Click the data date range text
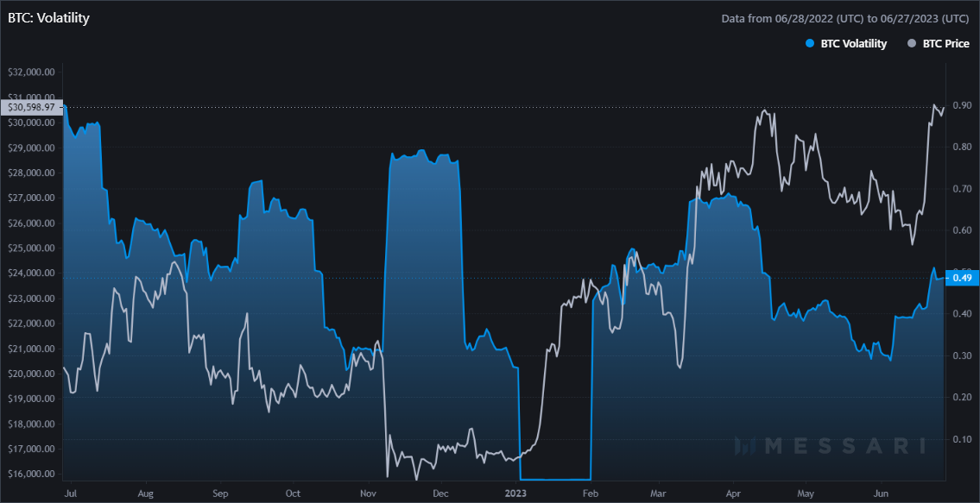Viewport: 980px width, 503px height. coord(846,18)
